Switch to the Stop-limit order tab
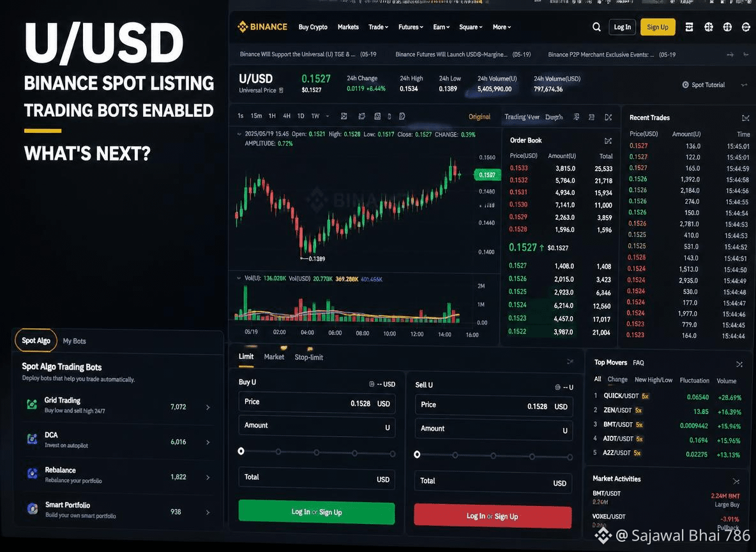This screenshot has width=756, height=552. click(x=308, y=357)
